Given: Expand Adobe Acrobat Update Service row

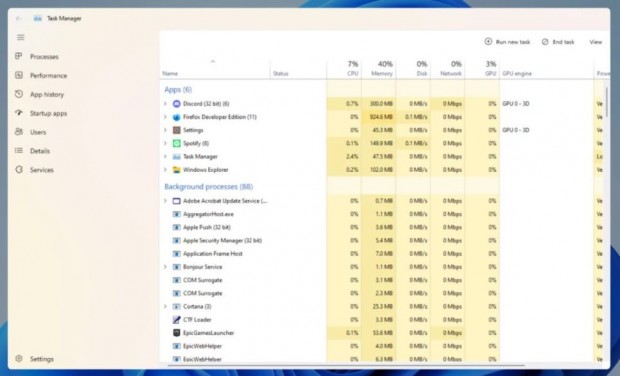Looking at the screenshot, I should point(165,201).
